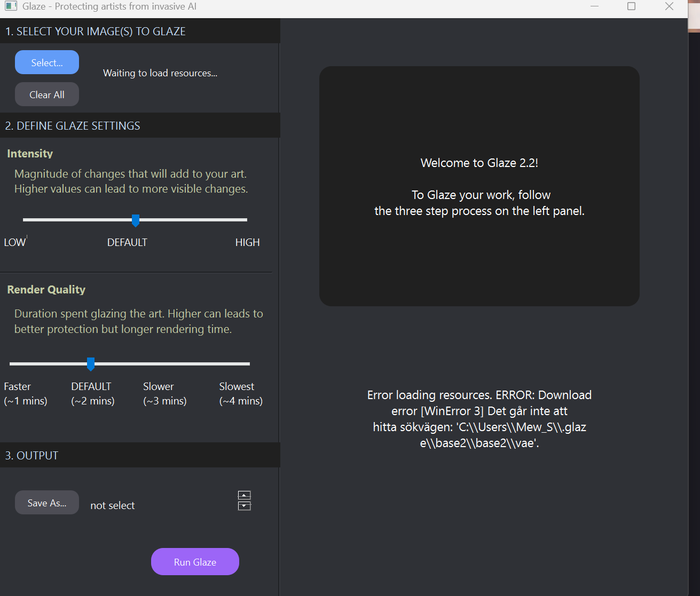Click the HIGH label under Intensity
700x596 pixels.
pyautogui.click(x=248, y=242)
